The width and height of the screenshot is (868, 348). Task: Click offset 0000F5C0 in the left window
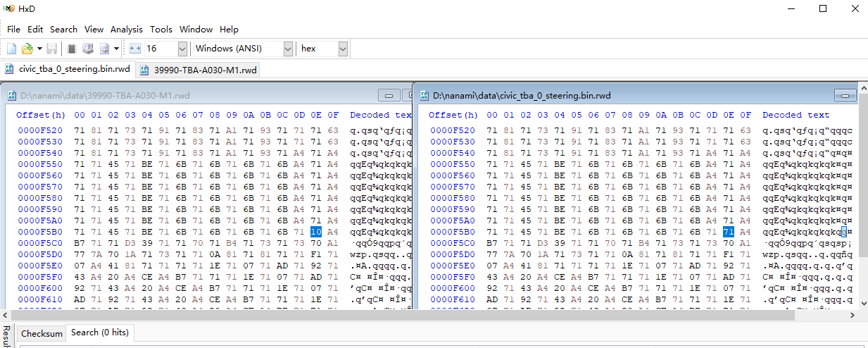click(40, 243)
